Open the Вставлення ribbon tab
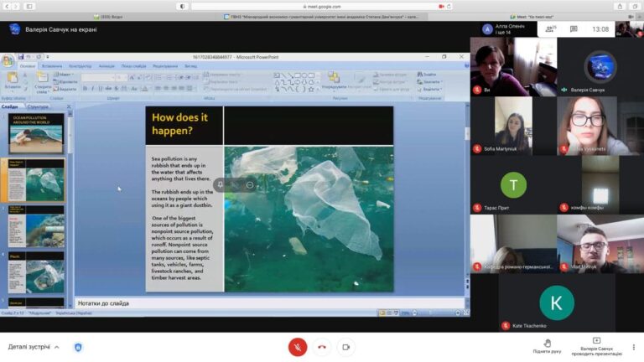Viewport: 644px width, 362px height. point(52,66)
